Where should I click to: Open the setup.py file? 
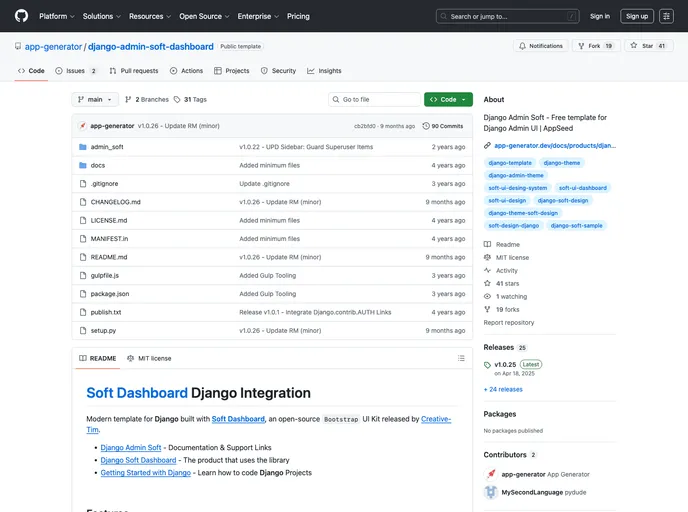click(x=103, y=331)
